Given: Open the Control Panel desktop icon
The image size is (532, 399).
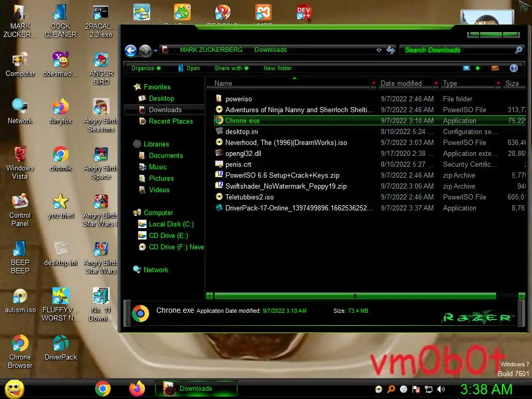Looking at the screenshot, I should point(20,210).
